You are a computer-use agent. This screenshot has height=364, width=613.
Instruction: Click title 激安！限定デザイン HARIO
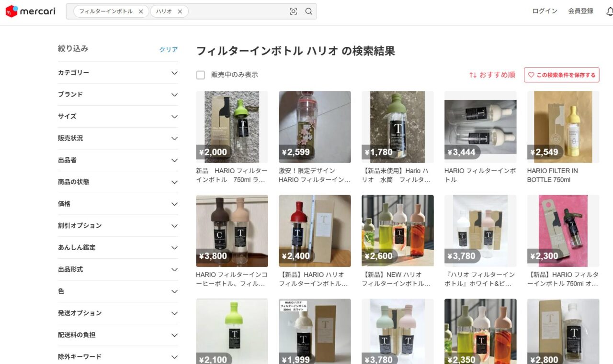(x=315, y=175)
